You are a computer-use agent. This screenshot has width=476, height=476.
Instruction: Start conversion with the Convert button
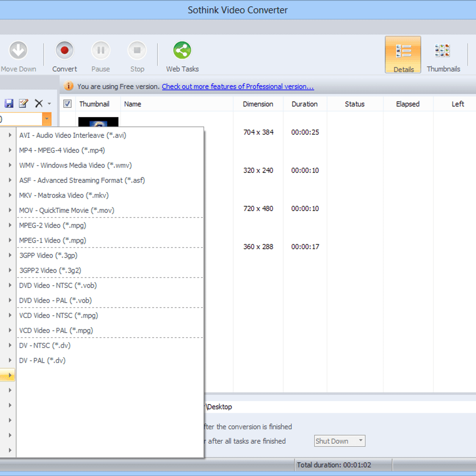coord(65,57)
